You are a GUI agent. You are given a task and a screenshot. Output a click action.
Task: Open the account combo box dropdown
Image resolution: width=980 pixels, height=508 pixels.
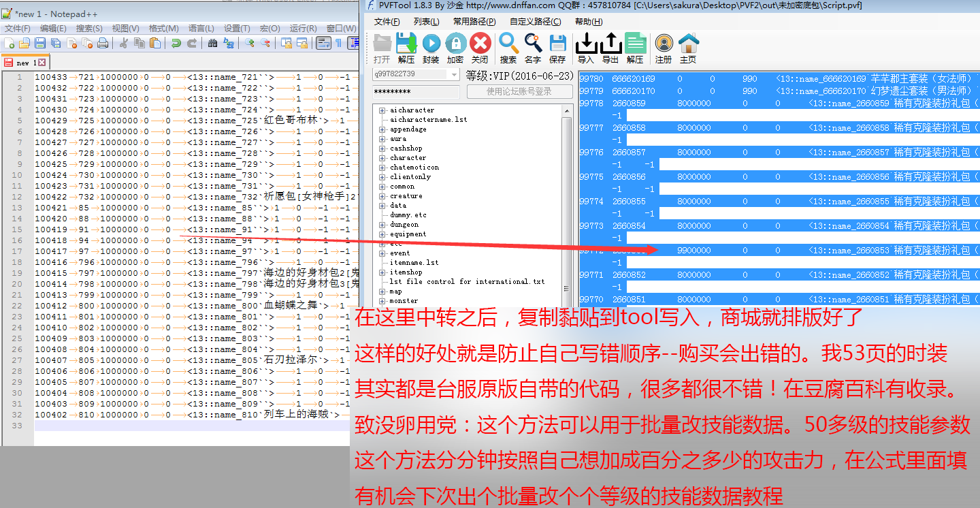coord(455,75)
